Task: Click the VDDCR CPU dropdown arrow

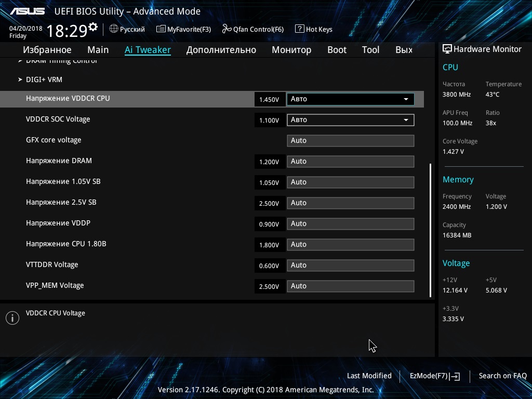Action: pyautogui.click(x=406, y=99)
